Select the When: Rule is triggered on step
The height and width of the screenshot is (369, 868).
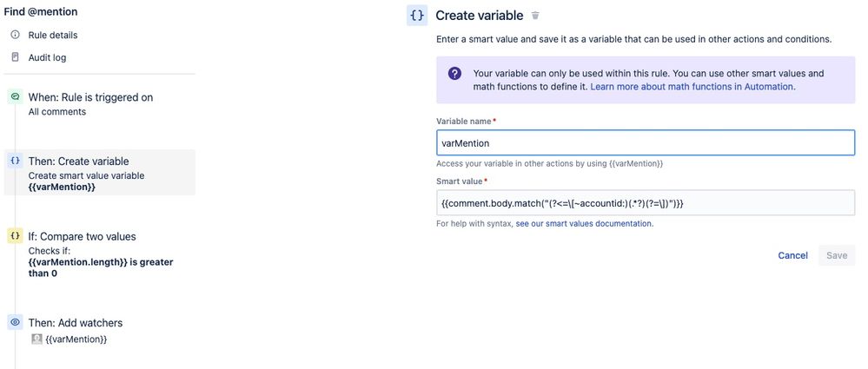pos(90,103)
